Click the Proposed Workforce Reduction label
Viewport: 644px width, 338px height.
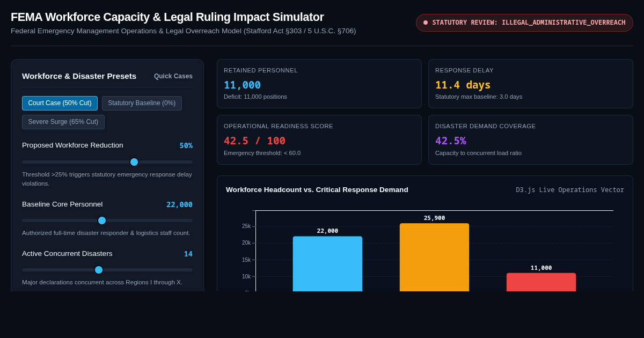coord(72,145)
